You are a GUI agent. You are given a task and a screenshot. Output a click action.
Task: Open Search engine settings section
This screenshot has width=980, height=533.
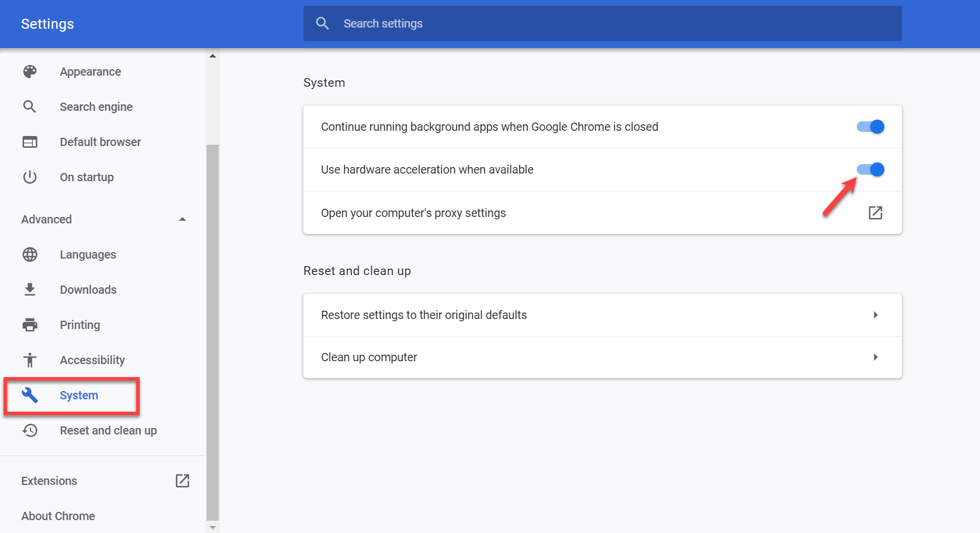(96, 107)
